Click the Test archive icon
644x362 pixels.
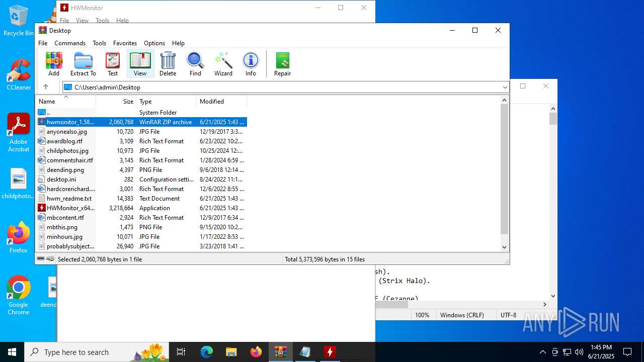(113, 64)
